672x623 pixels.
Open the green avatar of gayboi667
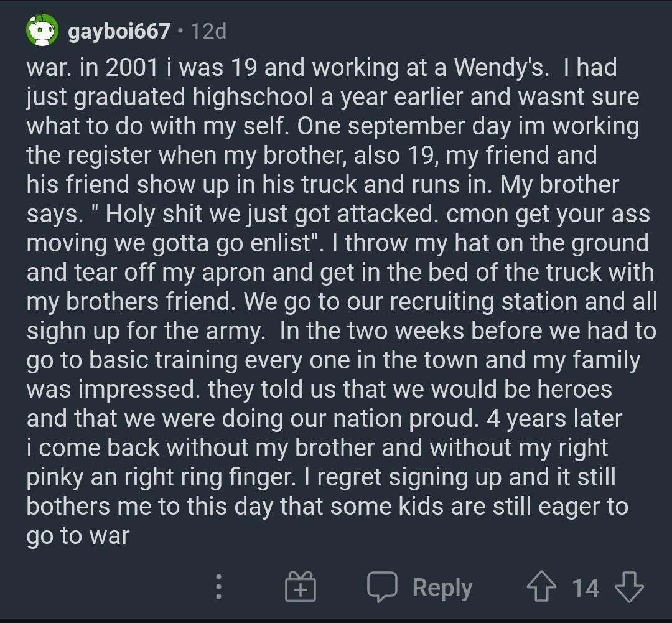tap(42, 30)
